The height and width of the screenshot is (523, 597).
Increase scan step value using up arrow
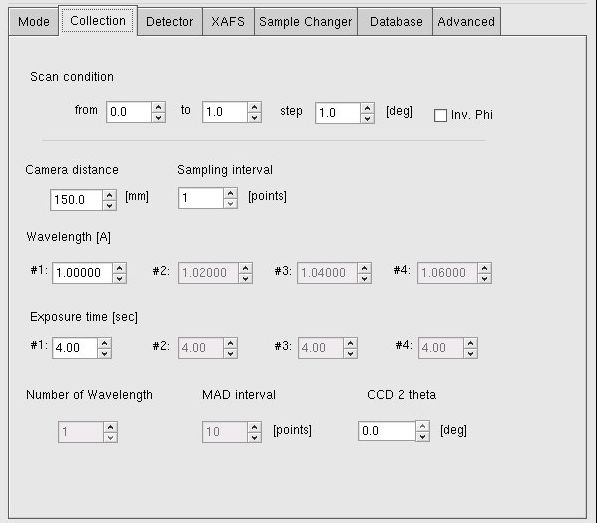367,108
